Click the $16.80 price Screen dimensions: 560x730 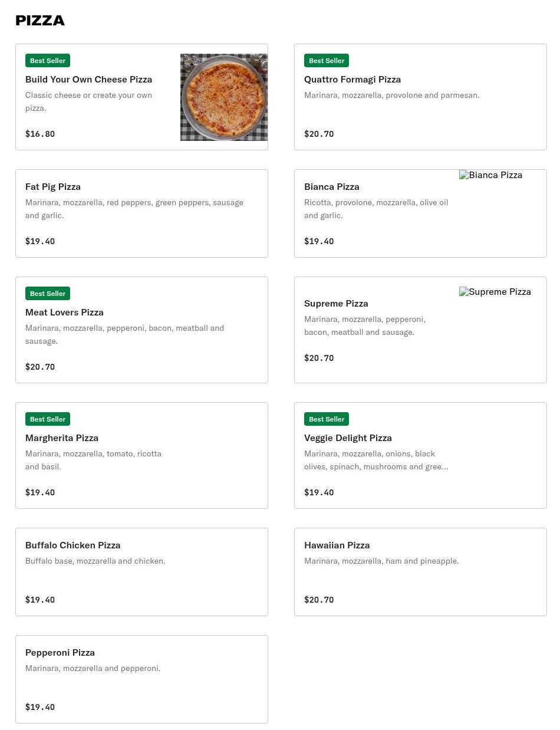click(40, 134)
